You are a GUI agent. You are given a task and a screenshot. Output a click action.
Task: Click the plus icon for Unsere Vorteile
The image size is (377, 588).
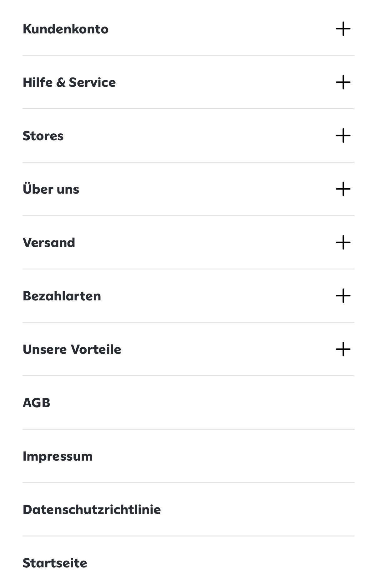coord(343,349)
